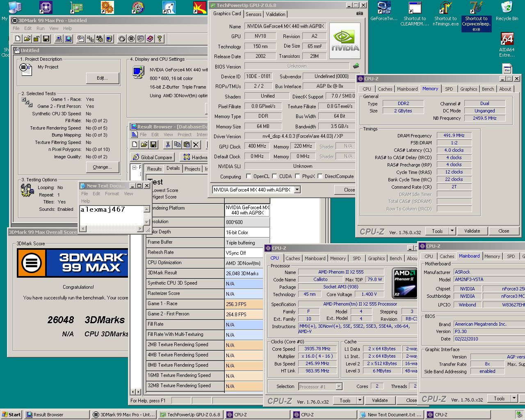
Task: Click the Result Browser magnifier icon in 3DMark toolbar
Action: pos(68,39)
